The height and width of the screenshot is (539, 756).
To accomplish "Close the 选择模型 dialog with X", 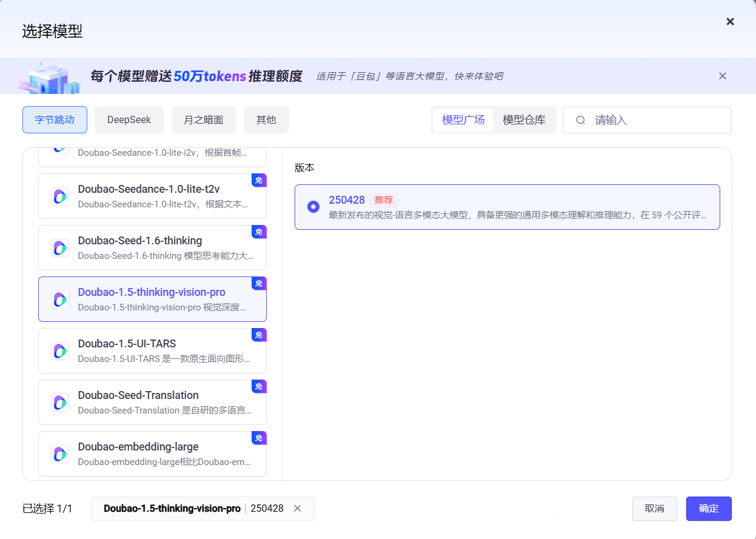I will (x=730, y=22).
